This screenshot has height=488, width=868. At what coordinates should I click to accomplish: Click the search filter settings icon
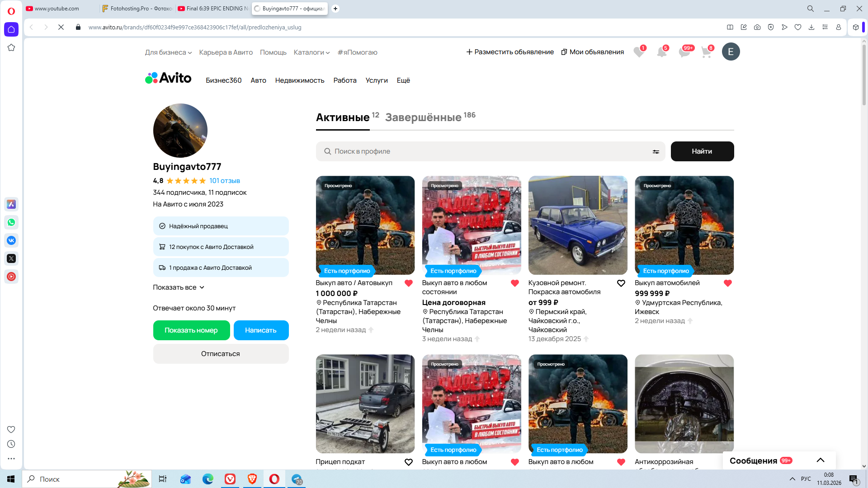click(656, 152)
